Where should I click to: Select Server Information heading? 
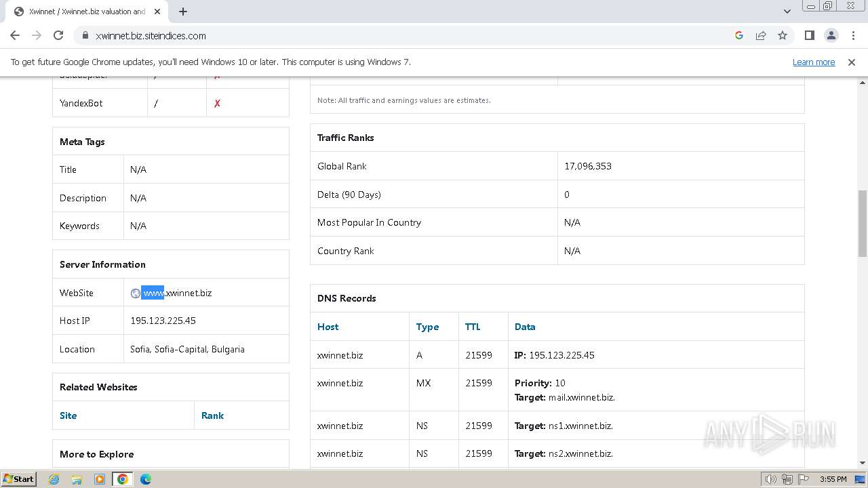[x=102, y=264]
